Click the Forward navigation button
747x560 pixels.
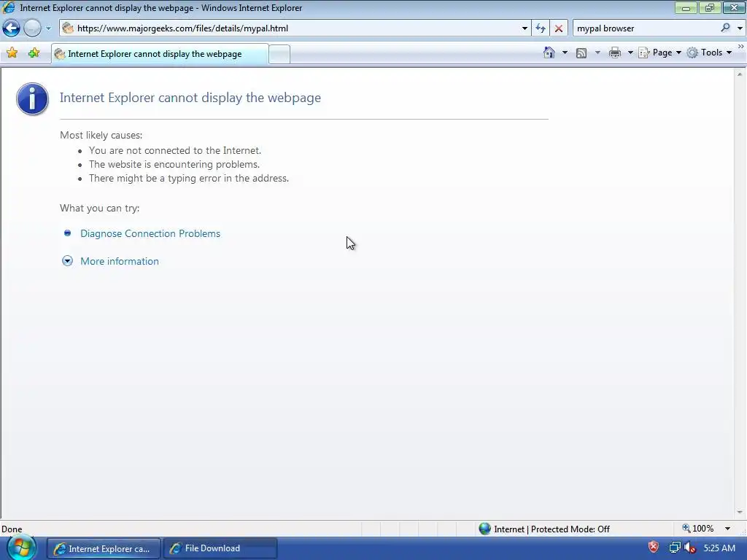pos(32,28)
